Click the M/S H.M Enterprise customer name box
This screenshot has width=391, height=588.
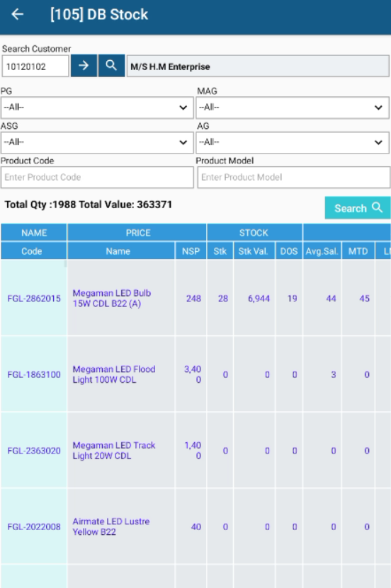[x=258, y=67]
